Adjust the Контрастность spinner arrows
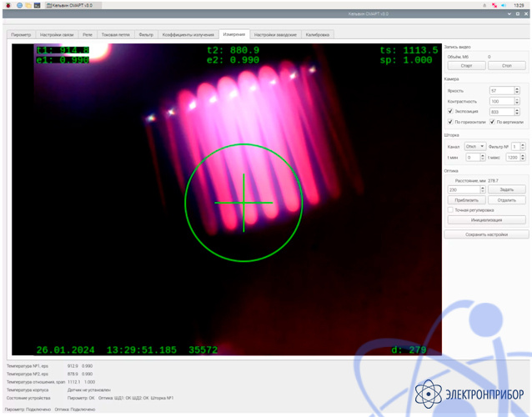This screenshot has width=532, height=417. tap(517, 101)
